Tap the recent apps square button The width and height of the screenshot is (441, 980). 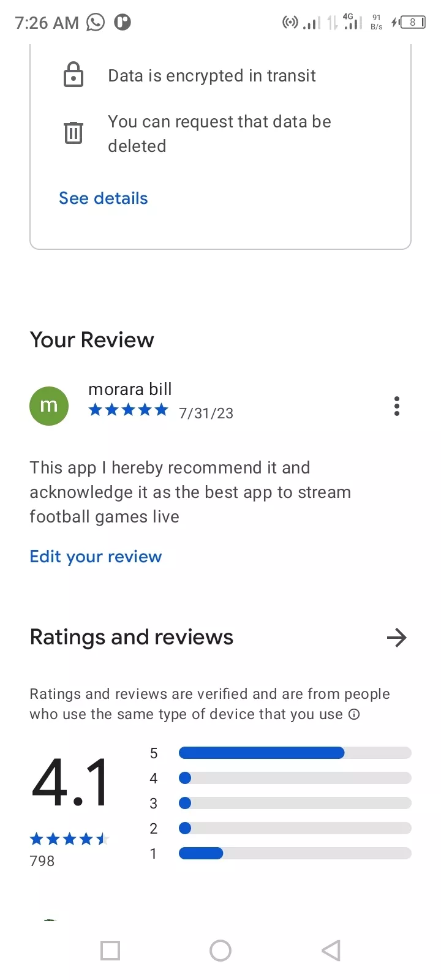[110, 951]
